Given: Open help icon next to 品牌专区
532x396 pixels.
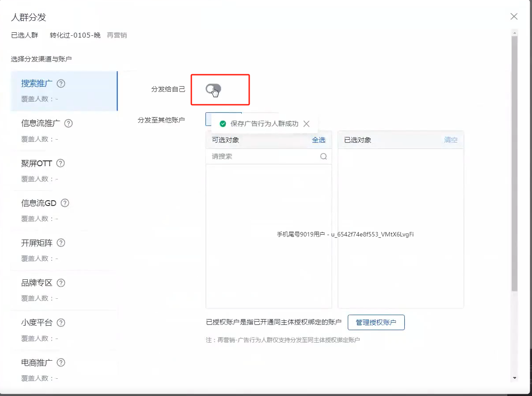Looking at the screenshot, I should tap(61, 282).
